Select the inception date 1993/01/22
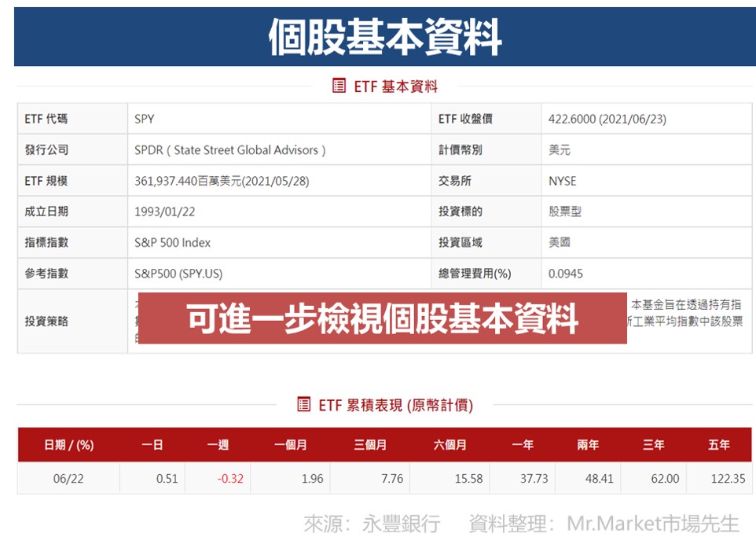The height and width of the screenshot is (548, 756). coord(164,211)
